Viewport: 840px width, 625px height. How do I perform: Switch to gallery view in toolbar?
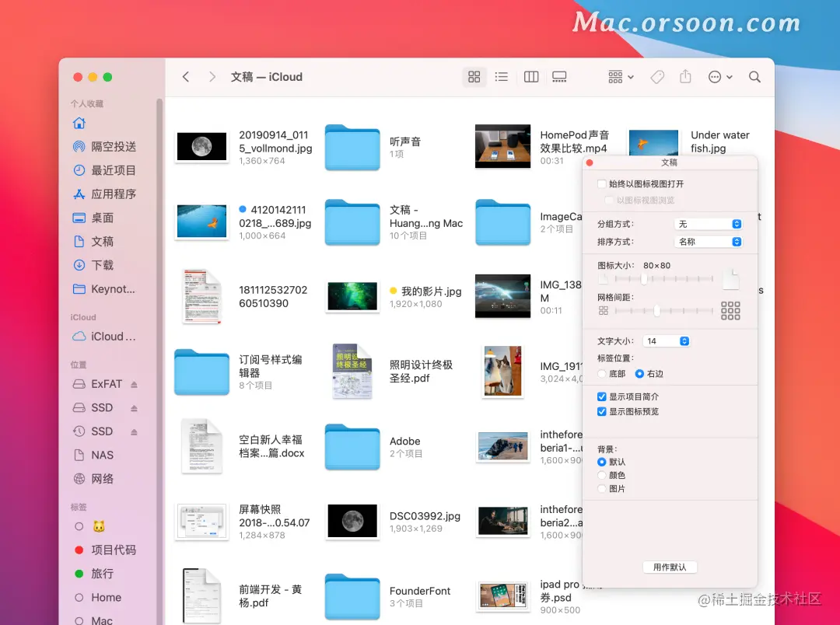559,77
